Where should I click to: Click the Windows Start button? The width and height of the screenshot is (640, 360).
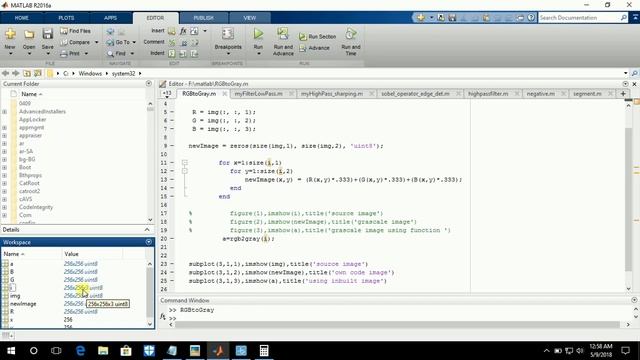click(x=11, y=351)
